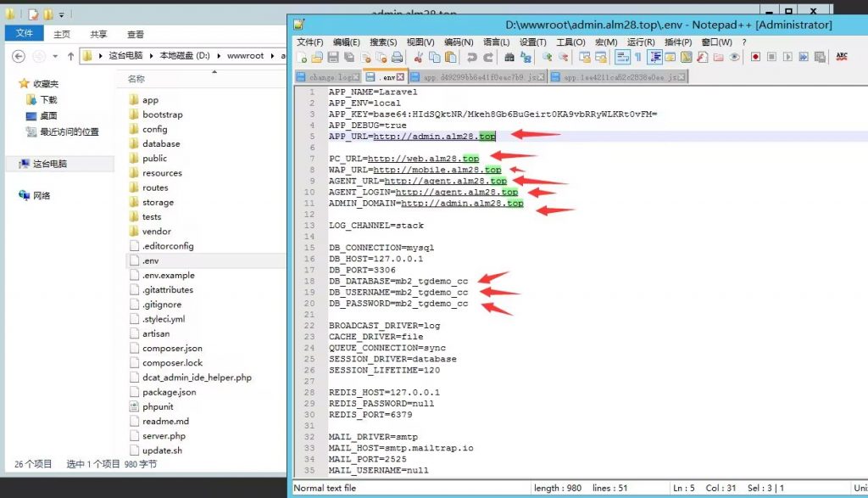Viewport: 868px width, 498px height.
Task: Click the Print icon in Notepad++ toolbar
Action: tap(396, 58)
